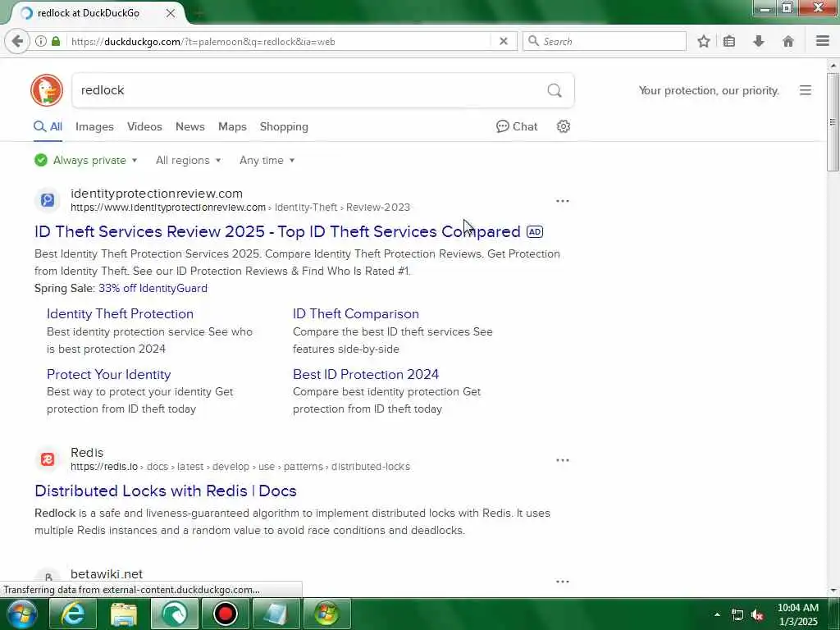
Task: Open options dots for the betawiki.net result
Action: [563, 582]
